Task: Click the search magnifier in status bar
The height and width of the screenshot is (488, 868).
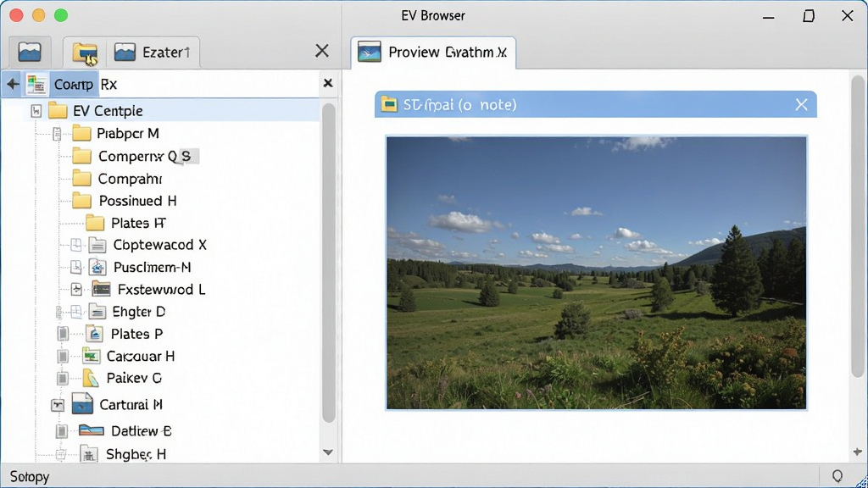Action: point(837,476)
